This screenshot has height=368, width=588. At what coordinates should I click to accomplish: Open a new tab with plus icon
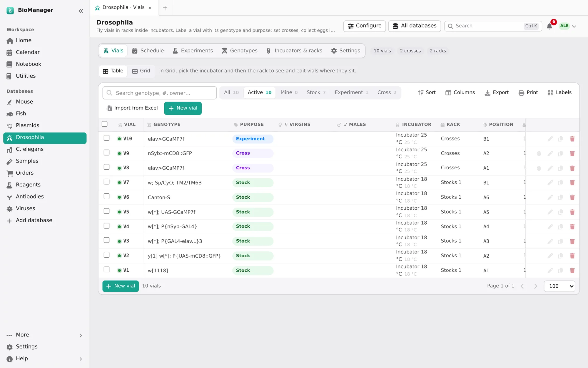165,8
